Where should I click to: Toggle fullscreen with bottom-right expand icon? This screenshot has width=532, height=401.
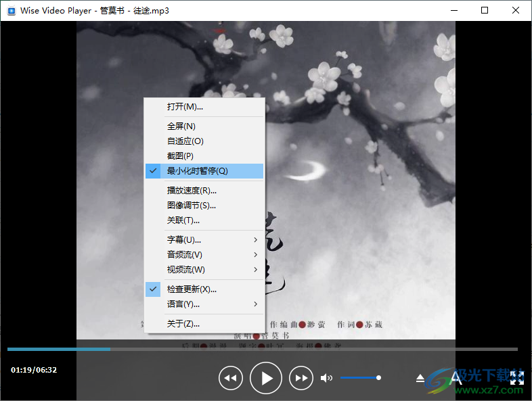coord(517,377)
